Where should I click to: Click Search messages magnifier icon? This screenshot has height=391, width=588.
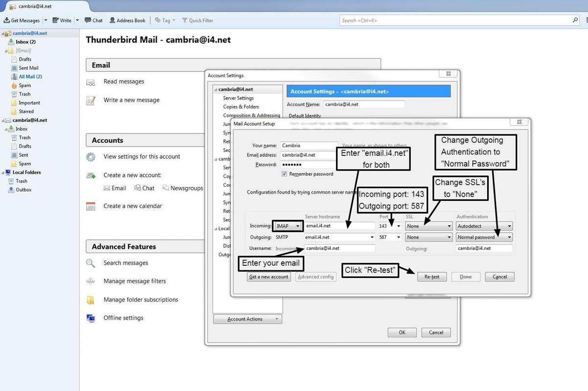click(90, 263)
